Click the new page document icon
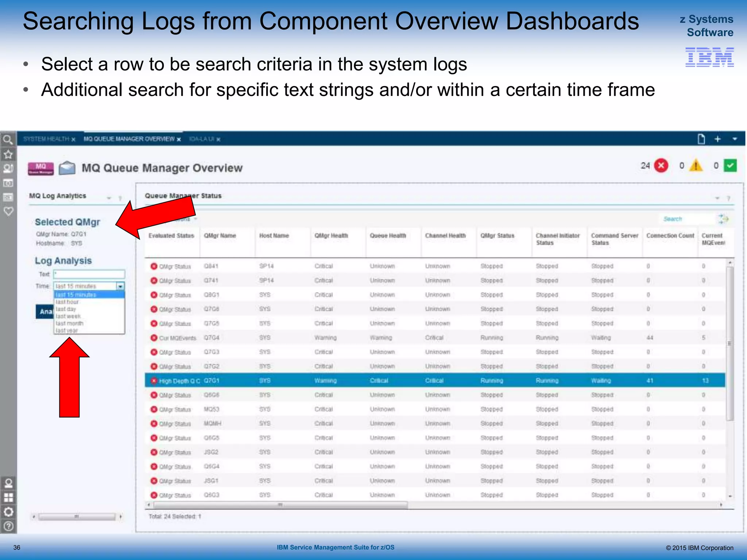This screenshot has height=560, width=747. tap(701, 139)
